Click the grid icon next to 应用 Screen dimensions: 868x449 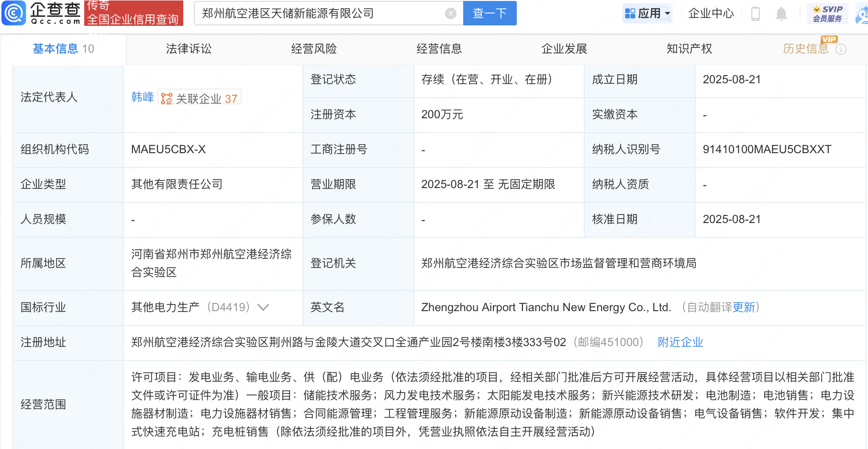point(630,13)
